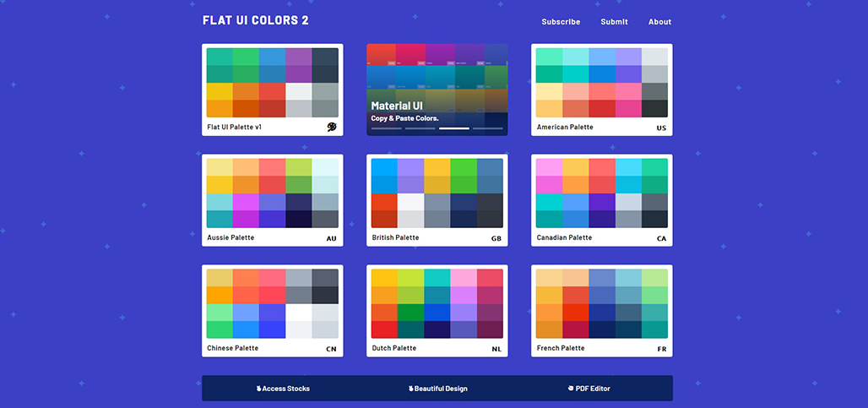Click the hand icon beside Beautiful Design
Image resolution: width=868 pixels, height=408 pixels.
[411, 389]
